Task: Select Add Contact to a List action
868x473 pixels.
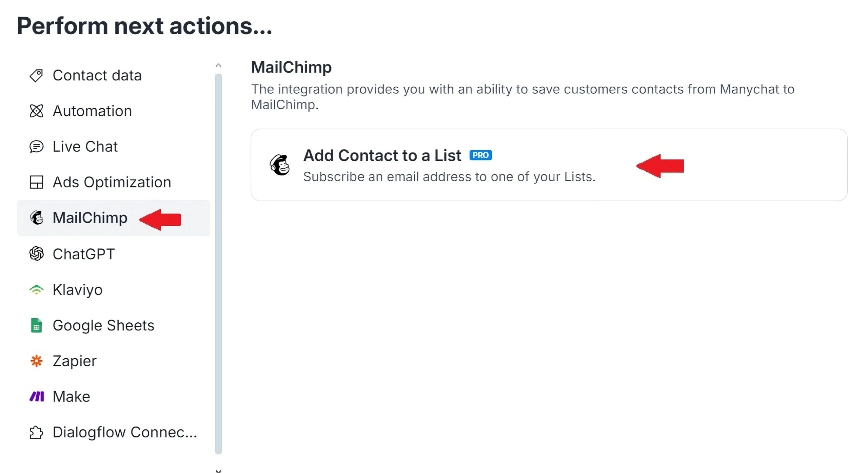Action: [549, 165]
